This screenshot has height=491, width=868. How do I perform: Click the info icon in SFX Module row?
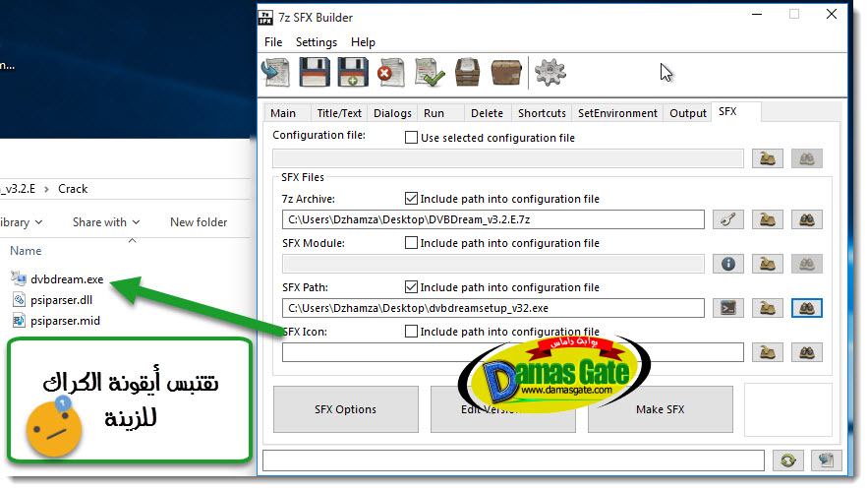[x=728, y=264]
